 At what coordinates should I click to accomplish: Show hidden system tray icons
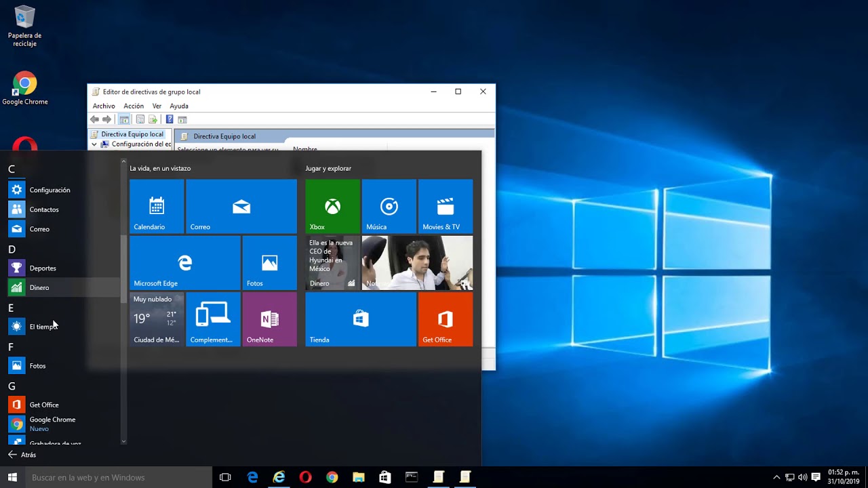coord(777,477)
